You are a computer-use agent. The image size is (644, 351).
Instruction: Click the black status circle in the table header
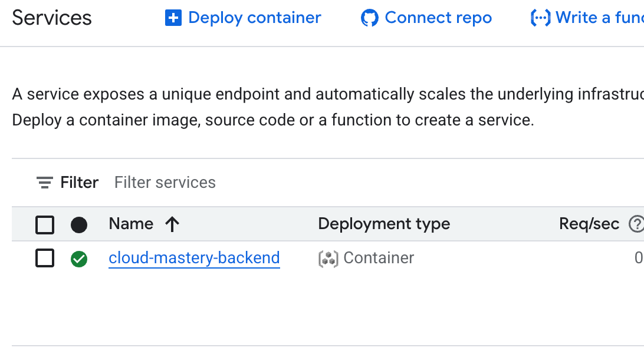pos(79,224)
